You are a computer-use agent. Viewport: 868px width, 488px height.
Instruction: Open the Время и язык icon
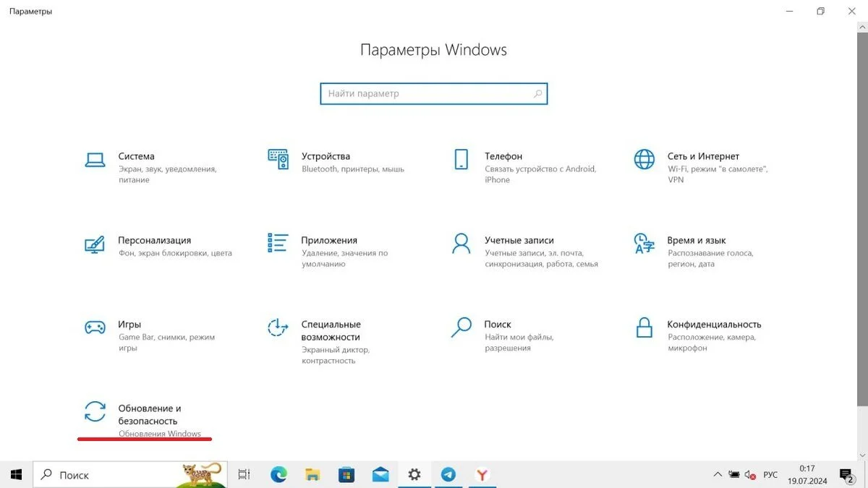click(644, 243)
